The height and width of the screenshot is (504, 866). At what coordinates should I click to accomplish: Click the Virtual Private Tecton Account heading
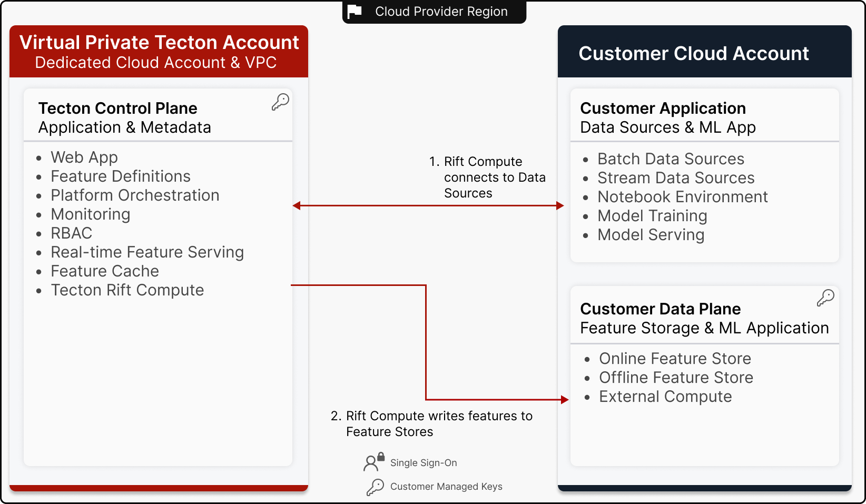coord(159,42)
